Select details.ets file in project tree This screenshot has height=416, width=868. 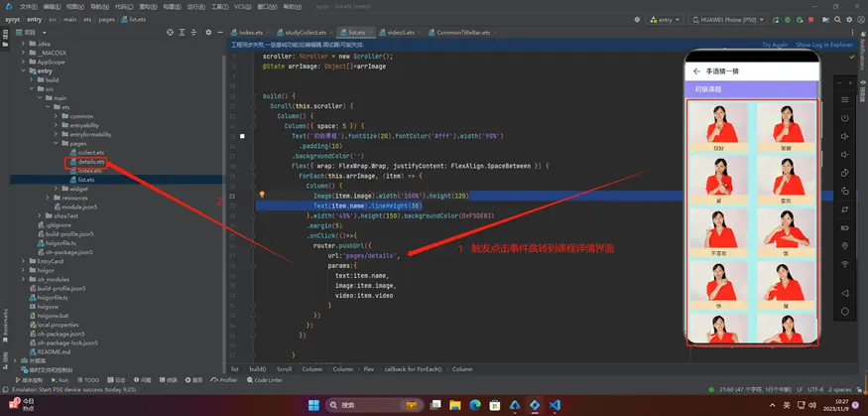(91, 162)
